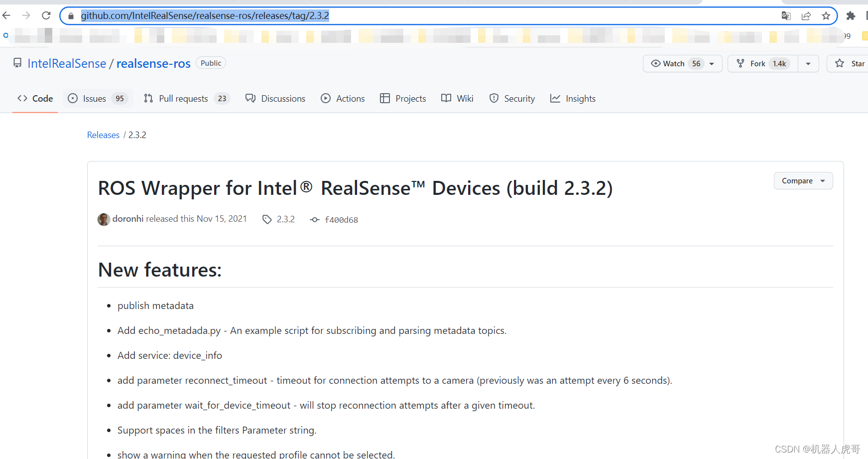Image resolution: width=868 pixels, height=459 pixels.
Task: Open the Compare dropdown
Action: (x=803, y=181)
